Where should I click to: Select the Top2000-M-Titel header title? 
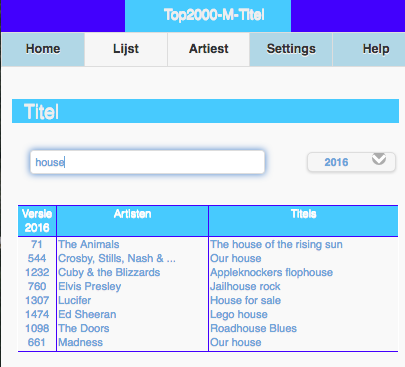tap(214, 15)
